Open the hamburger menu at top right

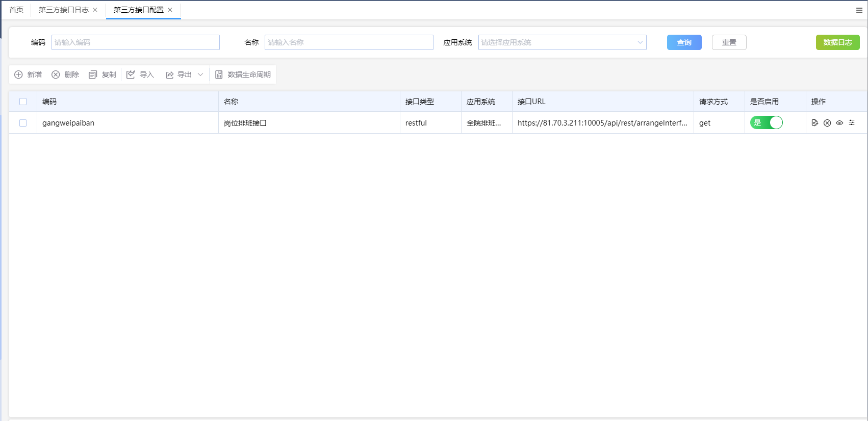click(859, 10)
